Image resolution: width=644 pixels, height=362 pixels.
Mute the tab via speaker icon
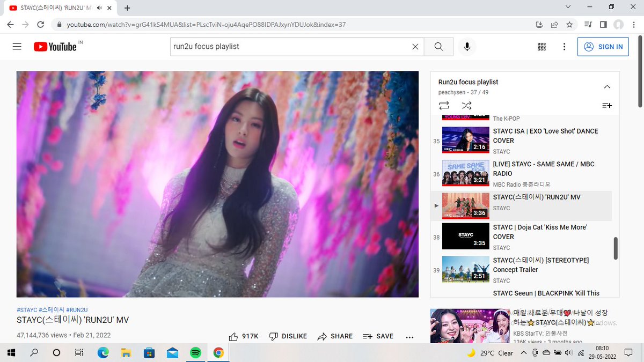coord(99,8)
